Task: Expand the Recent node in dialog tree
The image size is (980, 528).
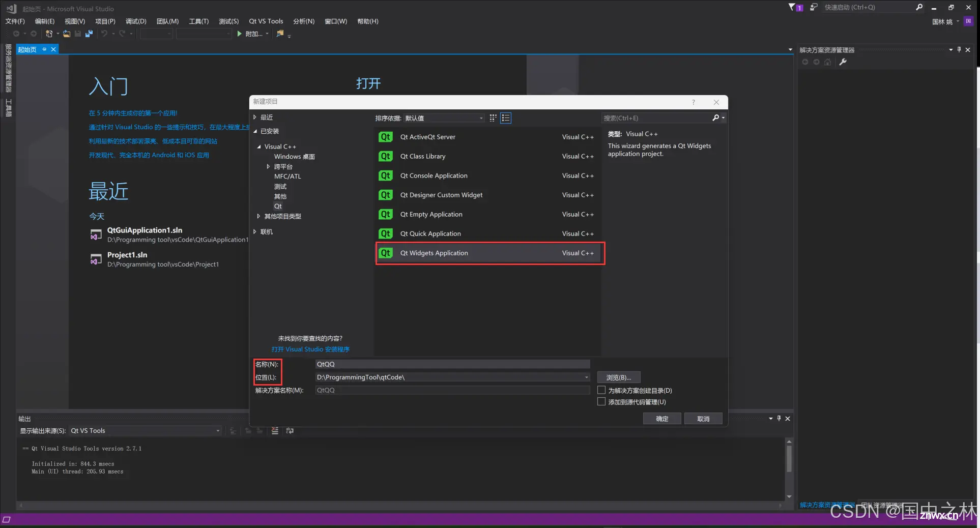Action: (x=255, y=118)
